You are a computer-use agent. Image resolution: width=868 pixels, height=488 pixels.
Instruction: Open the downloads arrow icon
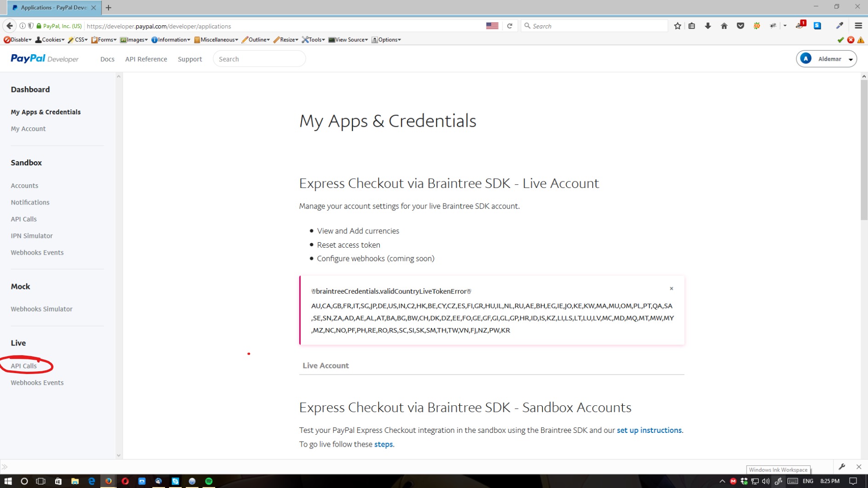pyautogui.click(x=708, y=26)
